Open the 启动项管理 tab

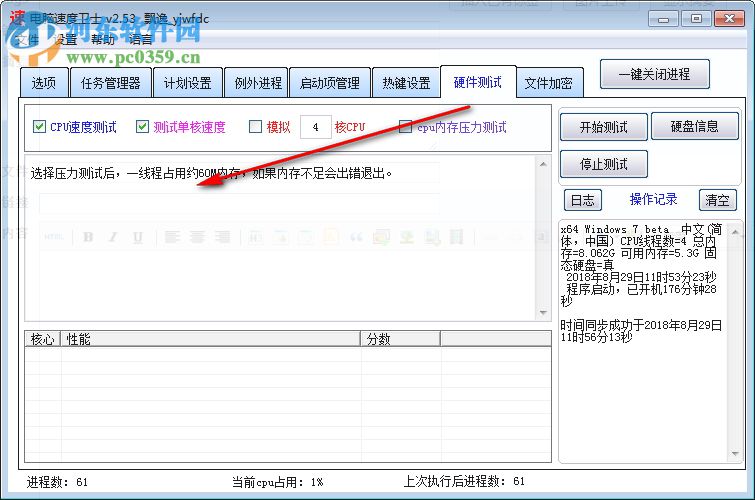point(330,83)
